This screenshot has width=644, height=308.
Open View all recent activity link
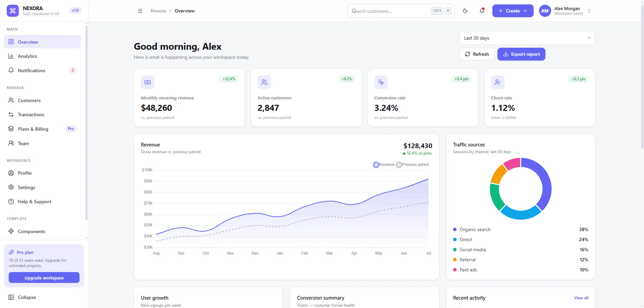click(581, 298)
